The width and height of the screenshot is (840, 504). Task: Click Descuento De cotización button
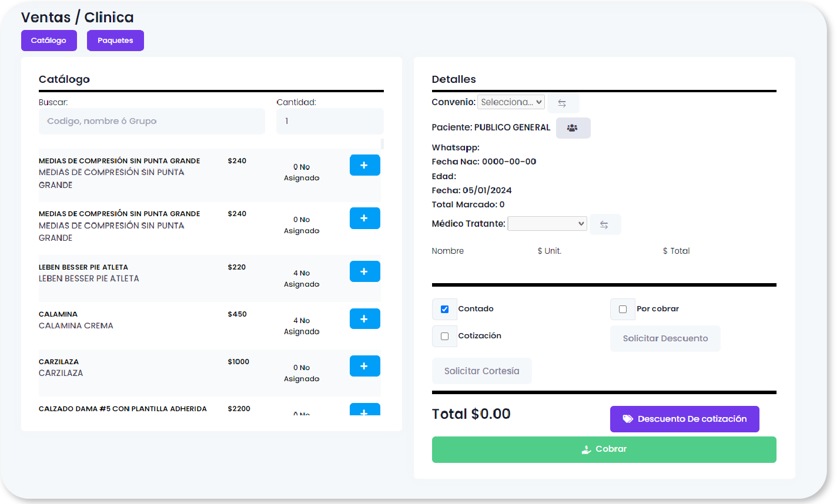point(684,419)
